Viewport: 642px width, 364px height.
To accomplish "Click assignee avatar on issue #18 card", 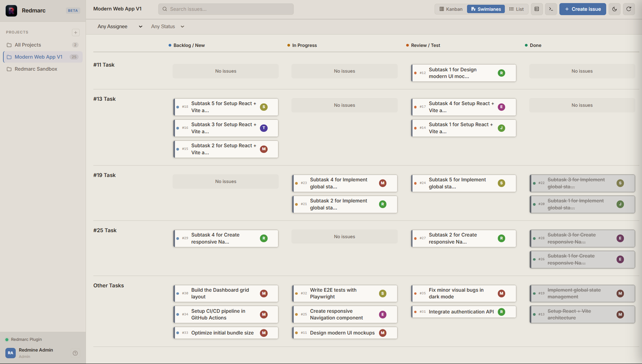I will click(264, 107).
